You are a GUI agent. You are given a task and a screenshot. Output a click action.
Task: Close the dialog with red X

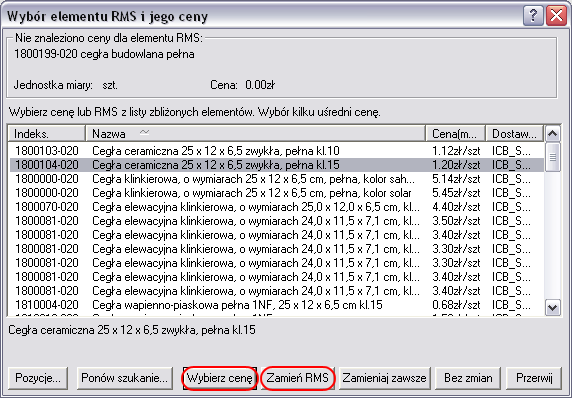coord(556,16)
